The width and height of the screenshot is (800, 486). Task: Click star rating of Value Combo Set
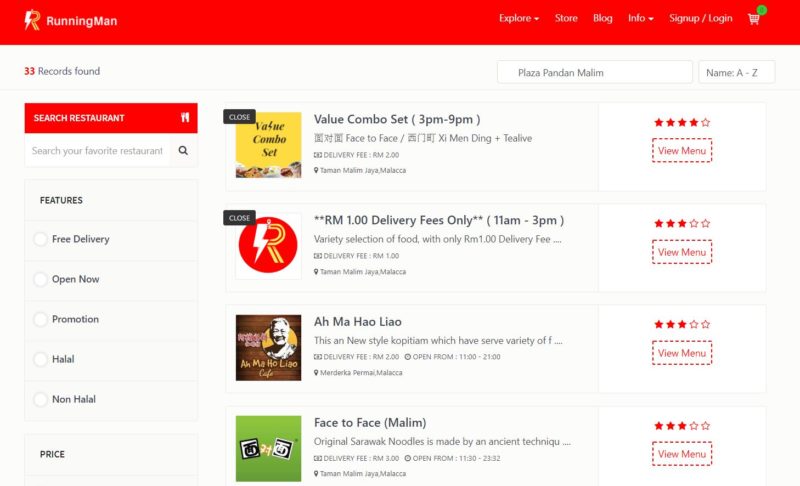[x=682, y=122]
